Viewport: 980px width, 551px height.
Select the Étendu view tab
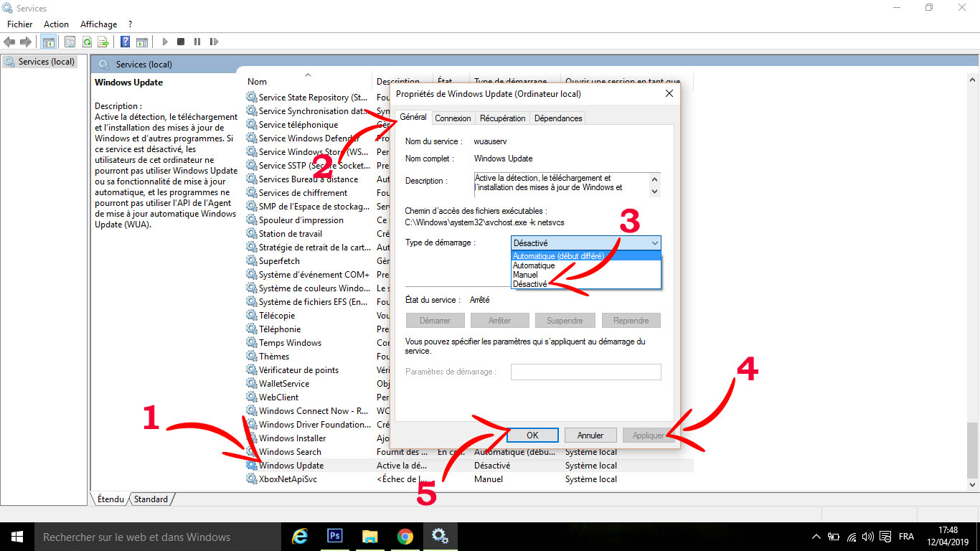[110, 499]
